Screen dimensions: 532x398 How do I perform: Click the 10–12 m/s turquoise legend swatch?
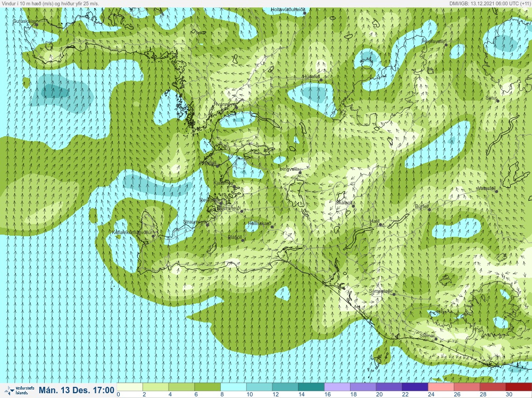pyautogui.click(x=259, y=387)
